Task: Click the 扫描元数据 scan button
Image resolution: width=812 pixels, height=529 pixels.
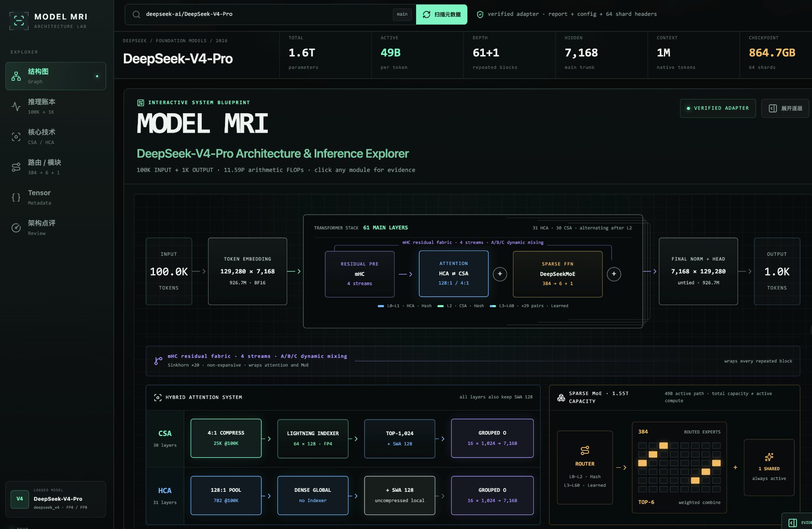Action: [x=442, y=14]
